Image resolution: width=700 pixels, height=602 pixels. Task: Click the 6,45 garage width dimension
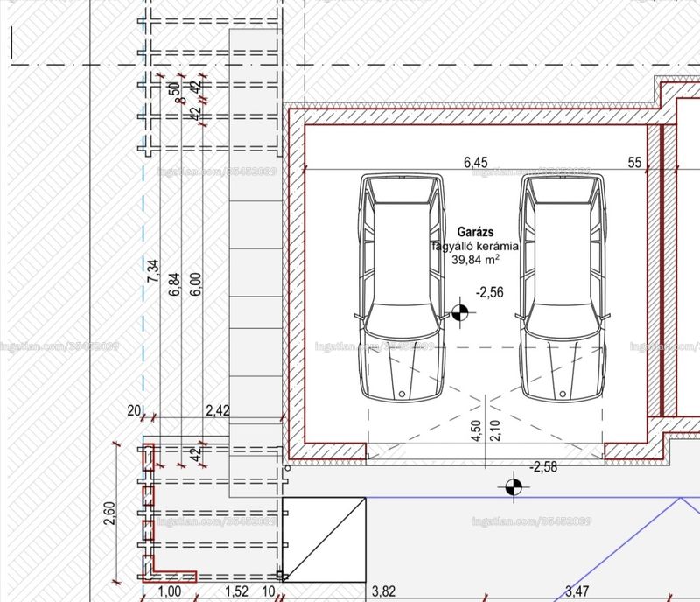[476, 162]
